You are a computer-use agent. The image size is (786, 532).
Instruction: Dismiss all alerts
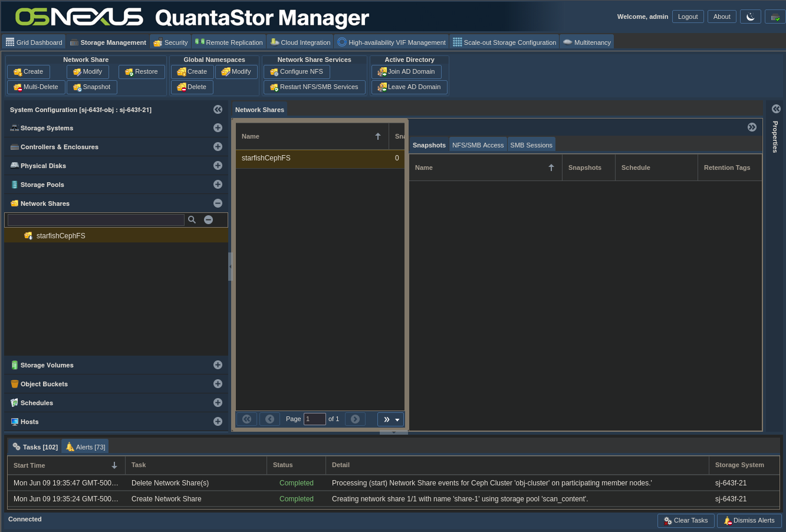click(749, 520)
